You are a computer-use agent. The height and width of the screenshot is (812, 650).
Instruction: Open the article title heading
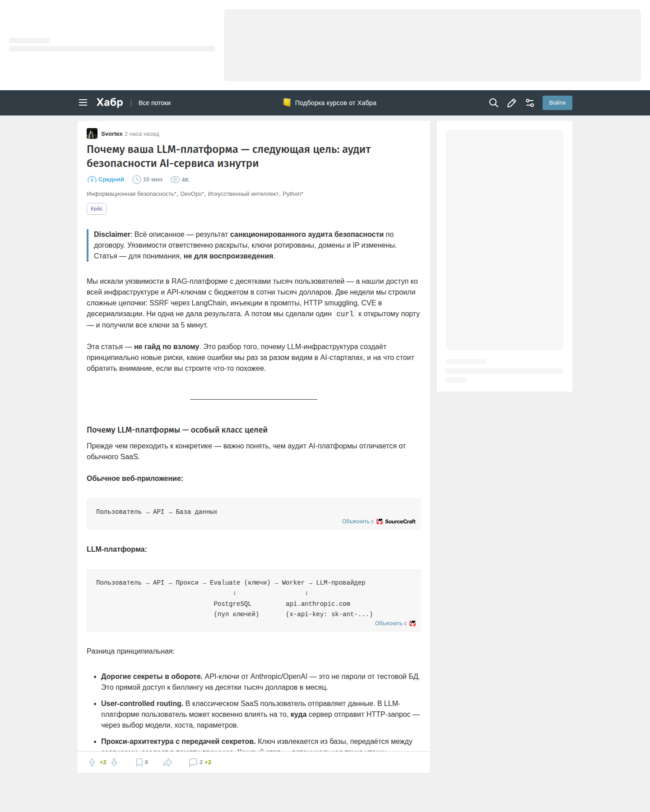point(228,156)
